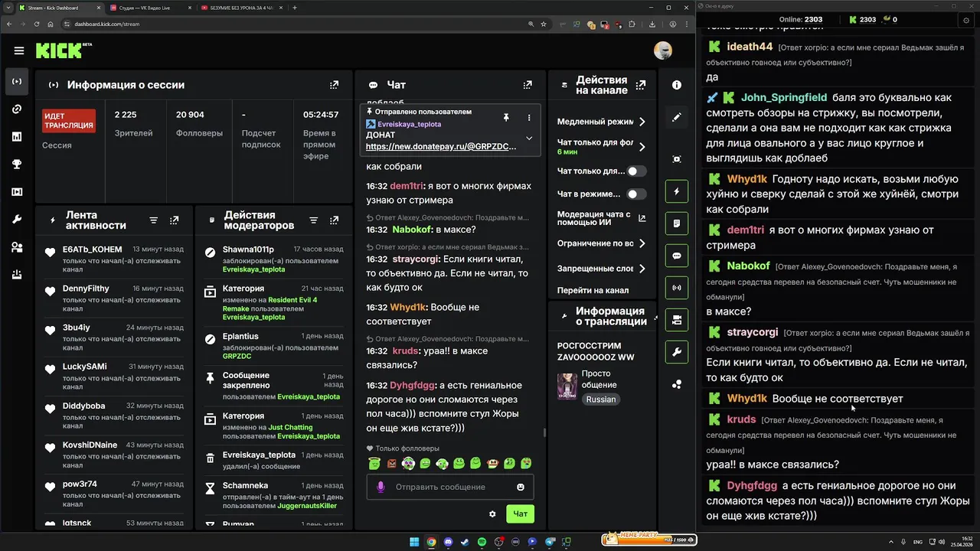Open Spotify from the taskbar
This screenshot has height=551, width=980.
482,542
